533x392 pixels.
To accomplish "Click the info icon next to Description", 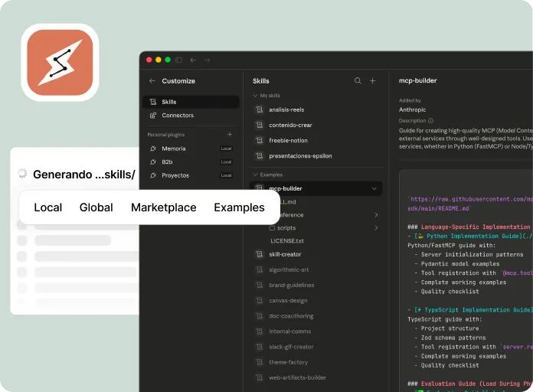I will (430, 121).
